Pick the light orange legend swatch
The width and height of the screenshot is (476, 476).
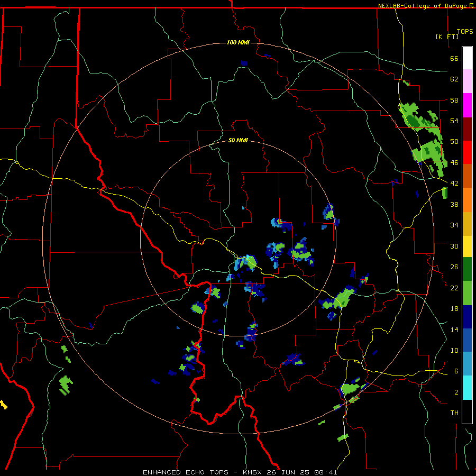point(467,200)
